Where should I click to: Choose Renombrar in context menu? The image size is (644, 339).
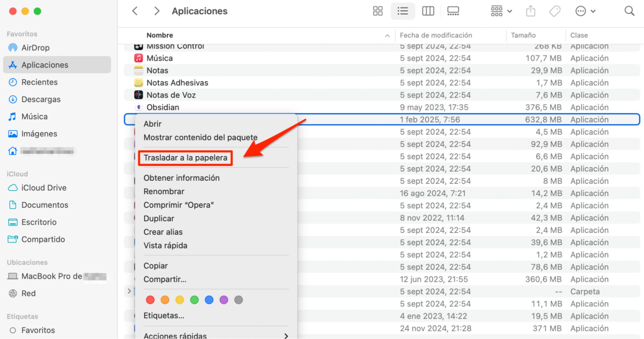coord(164,192)
